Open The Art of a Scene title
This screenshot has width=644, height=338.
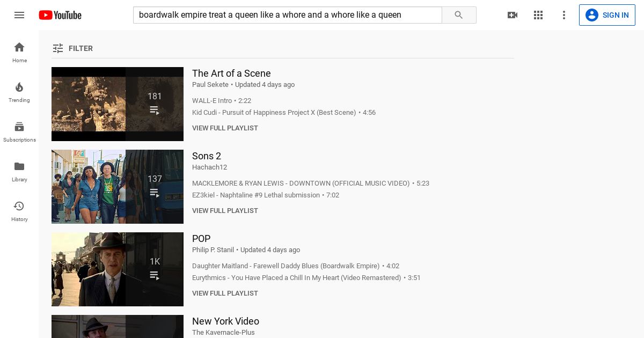[x=231, y=74]
